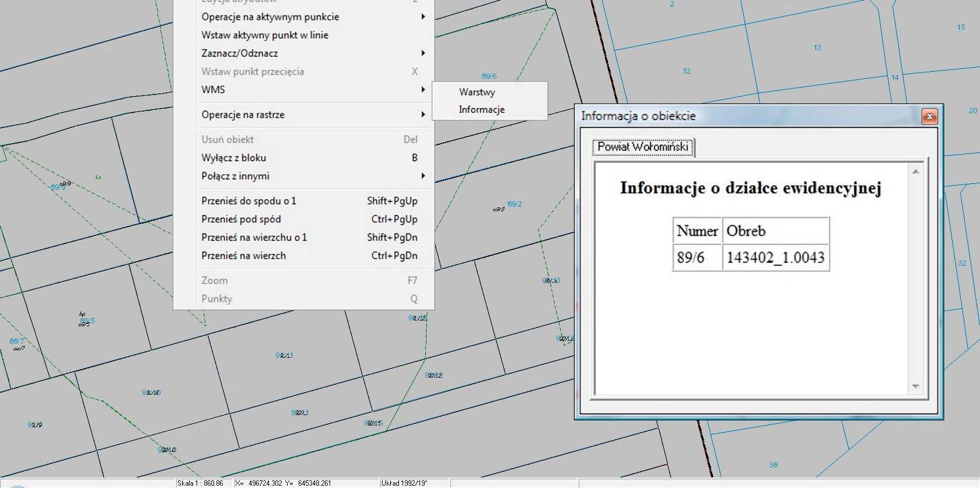Expand arrow next to WMS
This screenshot has height=488, width=980.
pos(423,89)
